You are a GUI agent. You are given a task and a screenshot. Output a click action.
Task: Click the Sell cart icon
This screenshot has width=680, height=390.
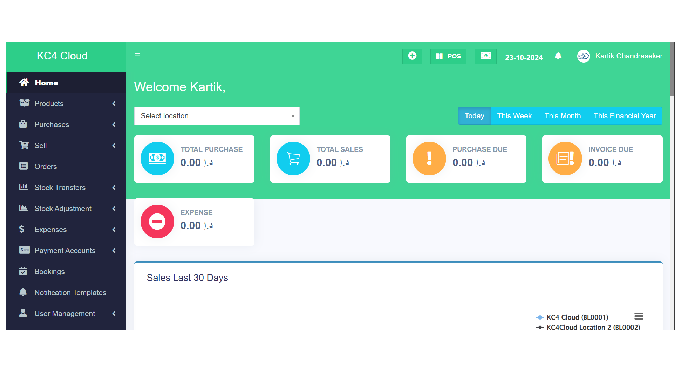point(24,145)
